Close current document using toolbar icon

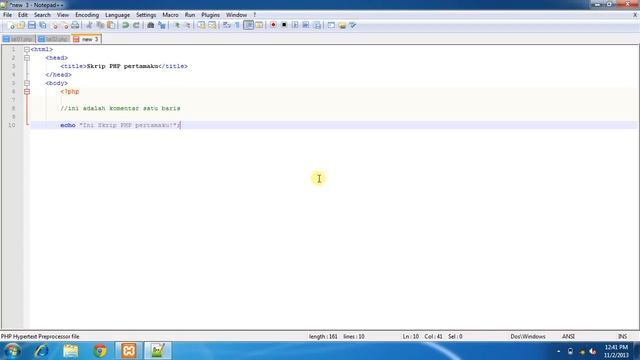pyautogui.click(x=54, y=25)
